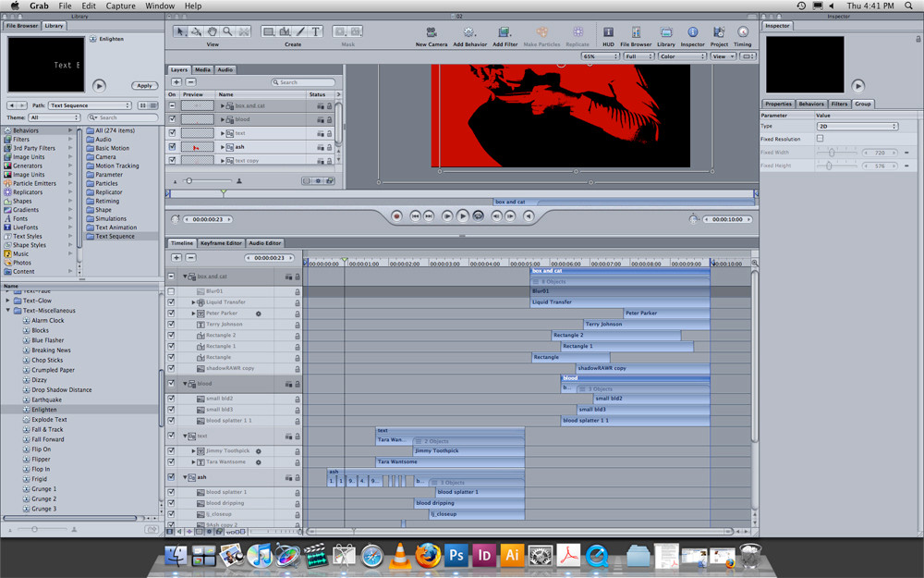Select the Rectangle shape tool

[269, 31]
